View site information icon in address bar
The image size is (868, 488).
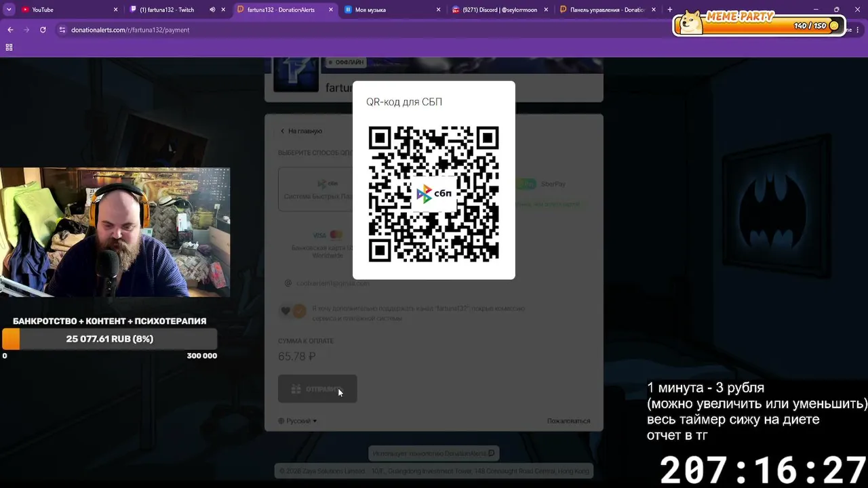tap(62, 30)
